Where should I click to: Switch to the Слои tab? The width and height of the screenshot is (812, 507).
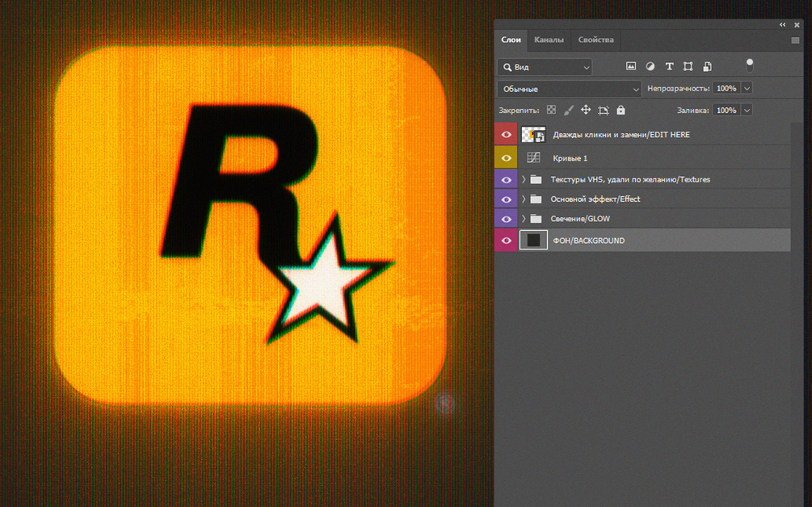511,40
